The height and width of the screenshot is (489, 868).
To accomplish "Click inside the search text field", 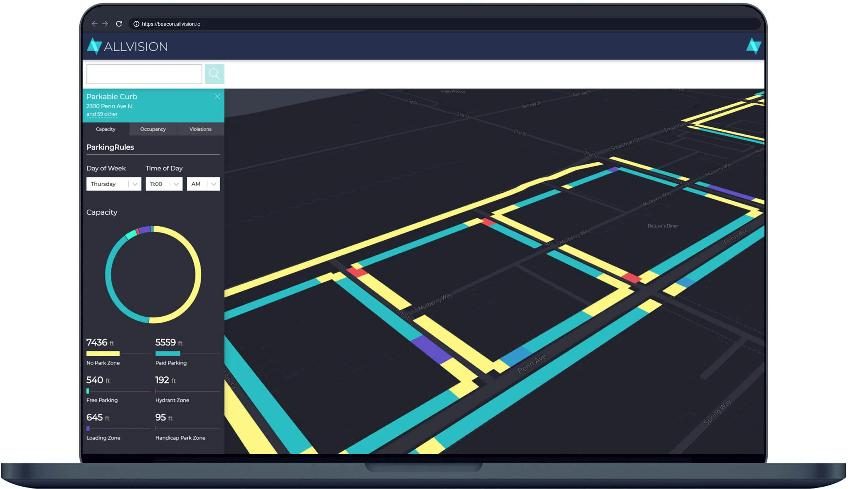I will pyautogui.click(x=144, y=74).
